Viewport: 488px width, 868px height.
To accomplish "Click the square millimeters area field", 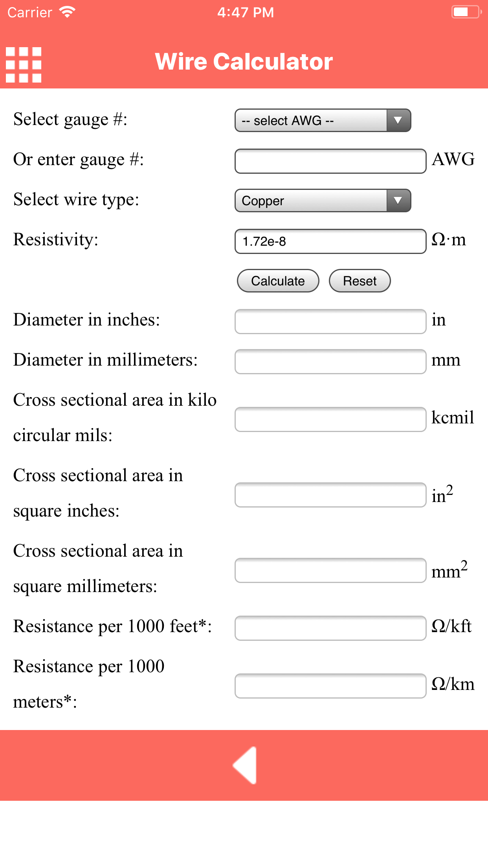I will click(x=330, y=570).
